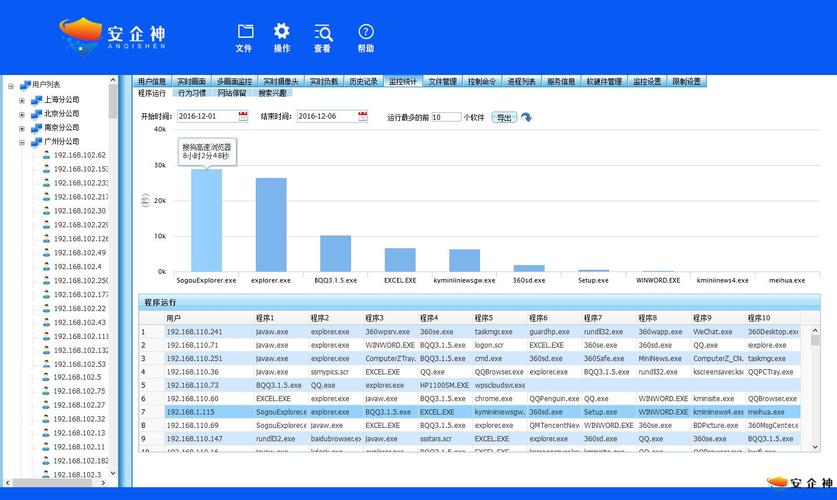
Task: Select table row 192.168.110.147
Action: pos(470,439)
